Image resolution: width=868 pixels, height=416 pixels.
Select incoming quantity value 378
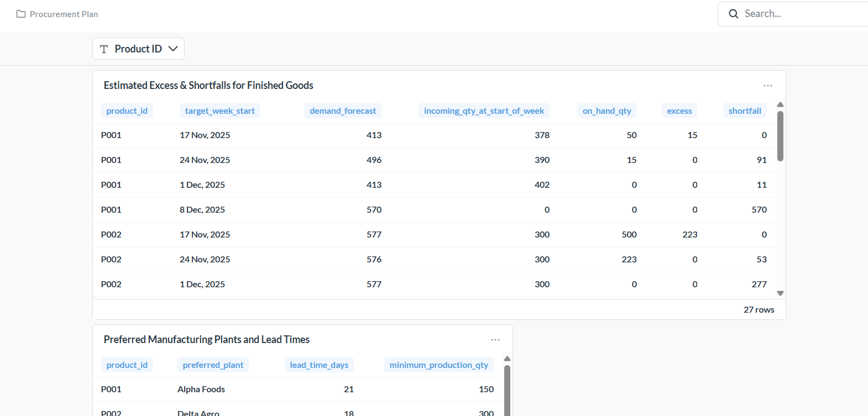[x=542, y=135]
